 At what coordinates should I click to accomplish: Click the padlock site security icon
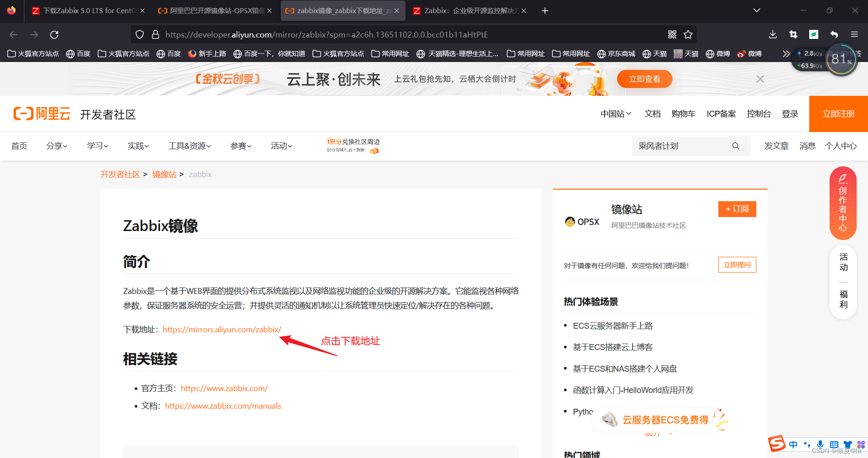click(x=156, y=34)
